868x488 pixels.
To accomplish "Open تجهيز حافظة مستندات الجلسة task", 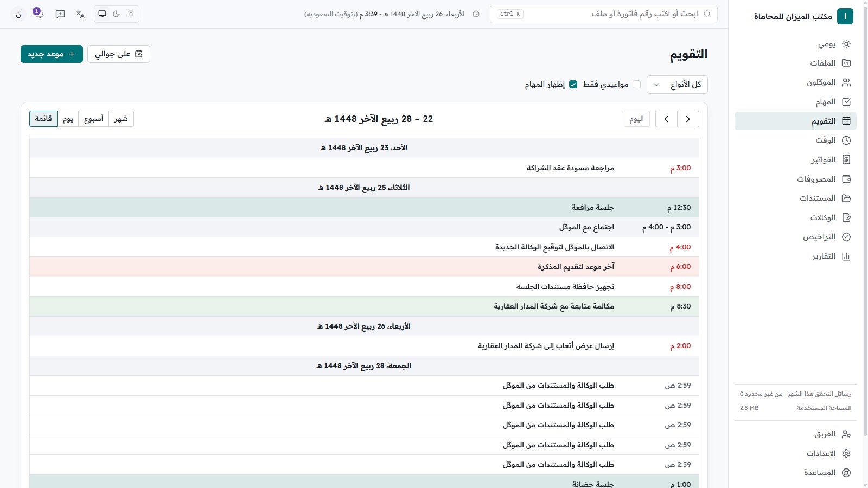I will pos(364,287).
